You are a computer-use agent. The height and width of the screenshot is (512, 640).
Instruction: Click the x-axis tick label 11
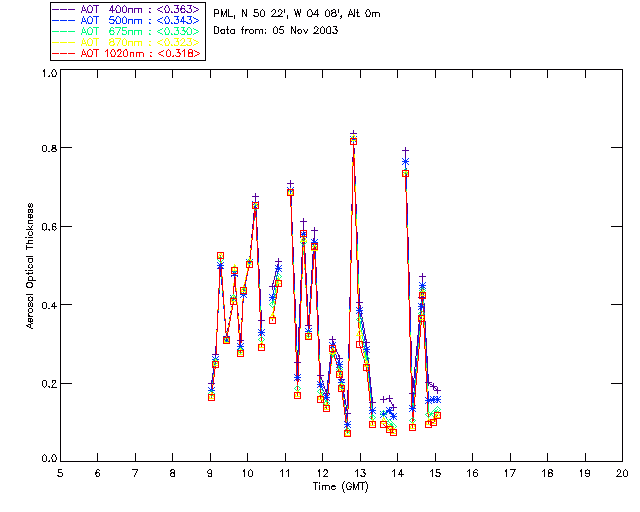pyautogui.click(x=285, y=473)
